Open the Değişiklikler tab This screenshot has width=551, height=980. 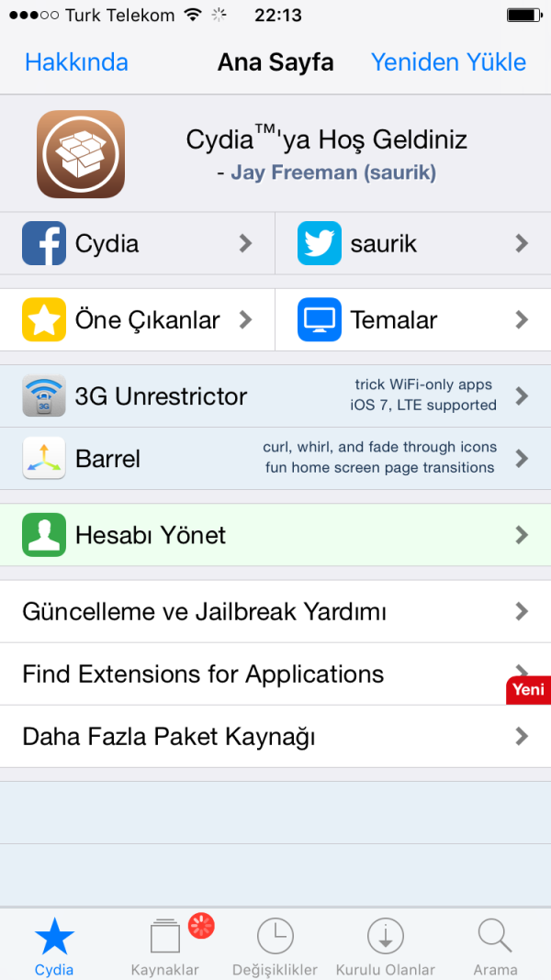[275, 945]
